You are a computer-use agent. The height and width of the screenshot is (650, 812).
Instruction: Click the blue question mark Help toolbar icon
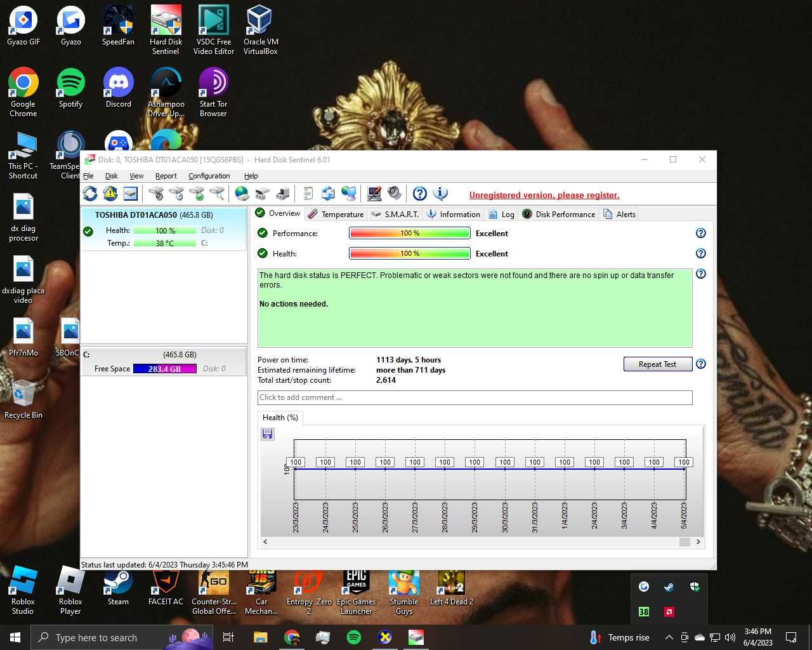click(x=420, y=194)
